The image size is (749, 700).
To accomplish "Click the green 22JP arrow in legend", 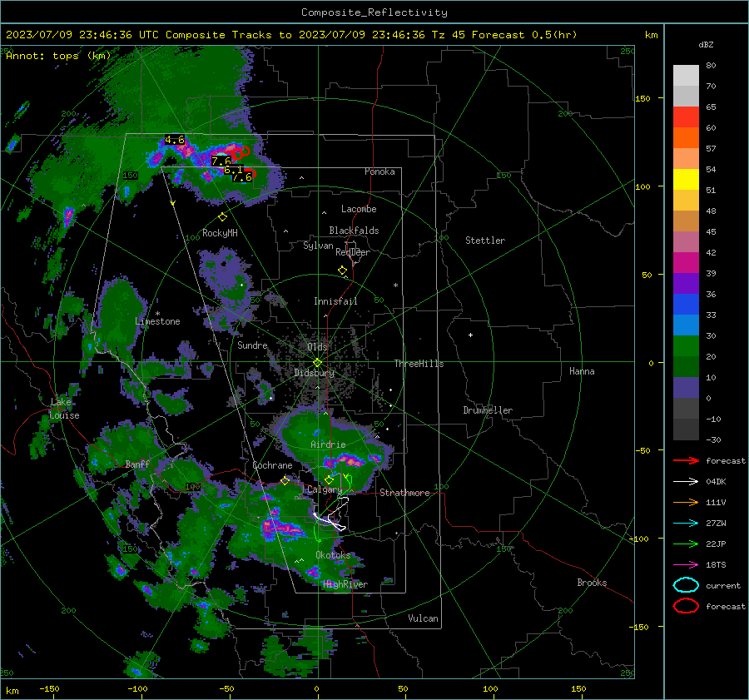I will tap(686, 544).
